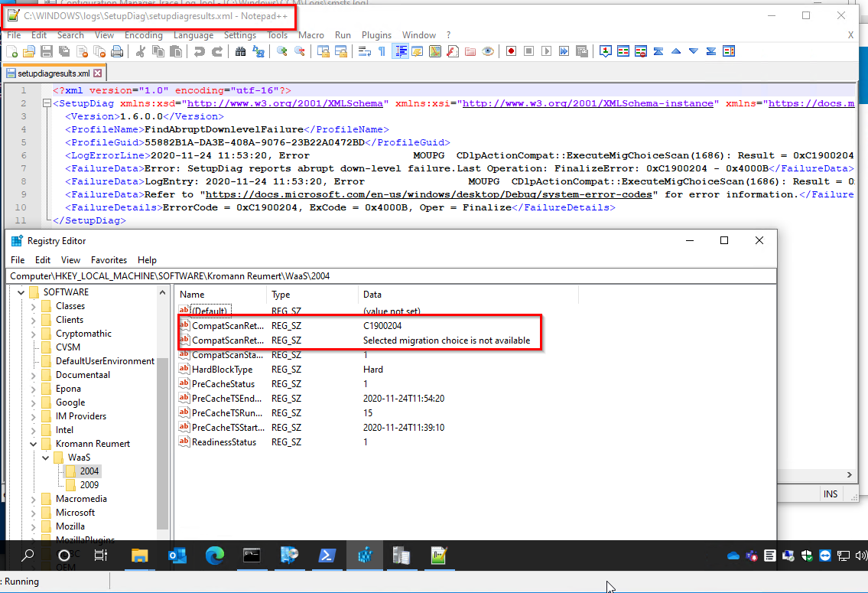Click the macro Playback icon
The image size is (868, 593).
pyautogui.click(x=546, y=51)
